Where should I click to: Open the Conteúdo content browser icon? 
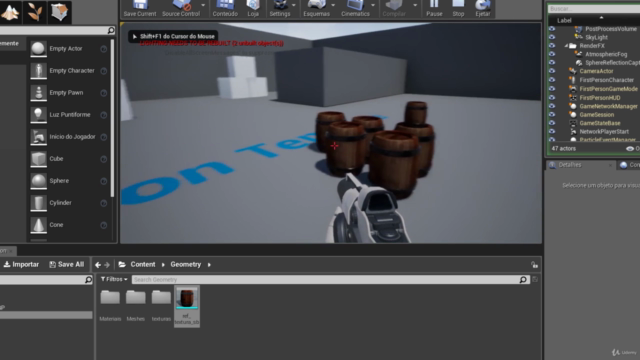[x=225, y=8]
